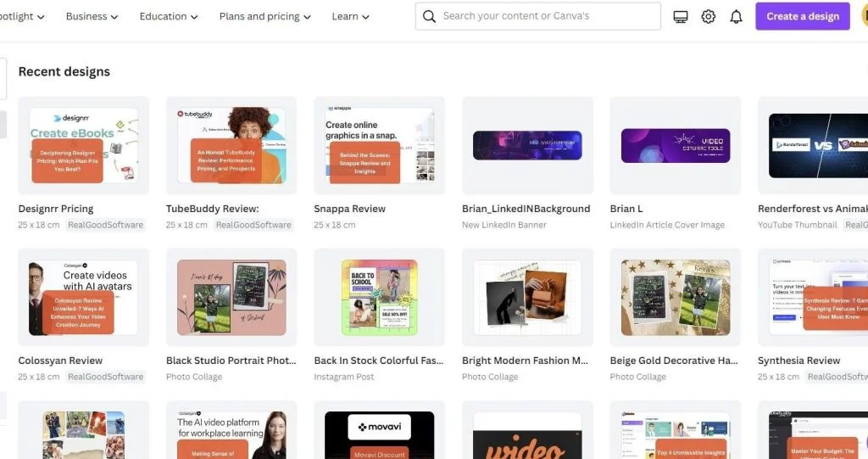The height and width of the screenshot is (459, 868).
Task: Open the Snappa Review thumbnail
Action: click(379, 145)
